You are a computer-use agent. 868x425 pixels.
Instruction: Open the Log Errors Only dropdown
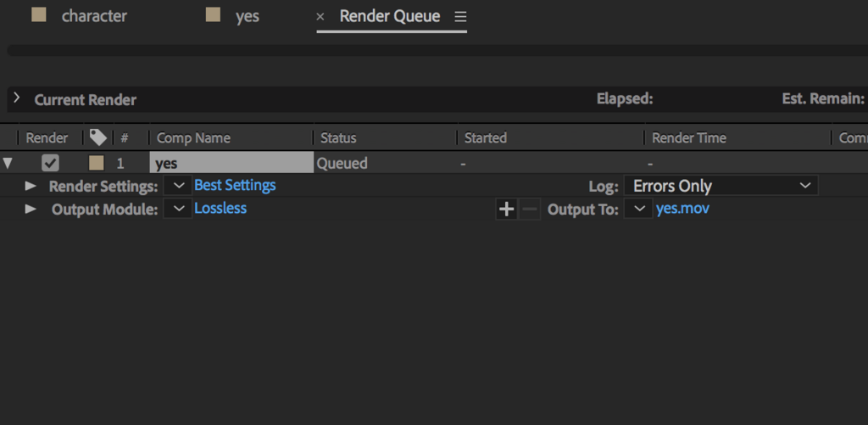pyautogui.click(x=721, y=186)
